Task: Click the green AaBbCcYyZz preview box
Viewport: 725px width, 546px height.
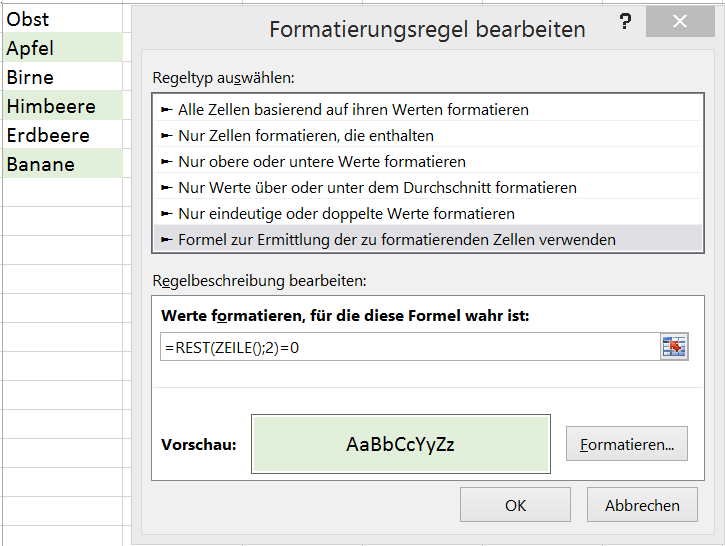Action: [x=401, y=444]
